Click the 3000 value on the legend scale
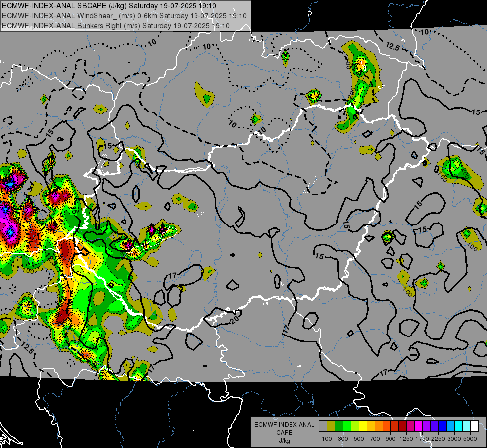 [454, 439]
